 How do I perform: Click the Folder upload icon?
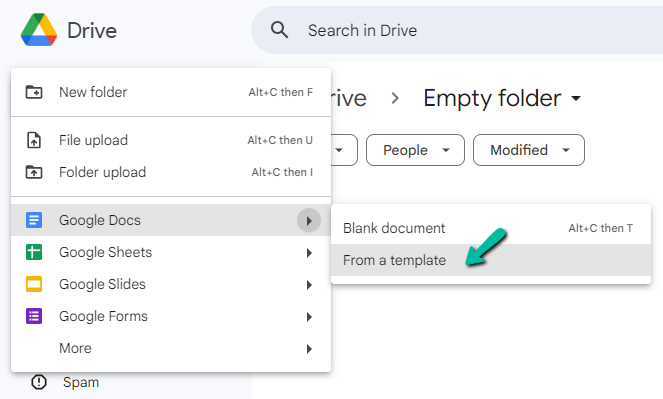coord(34,172)
